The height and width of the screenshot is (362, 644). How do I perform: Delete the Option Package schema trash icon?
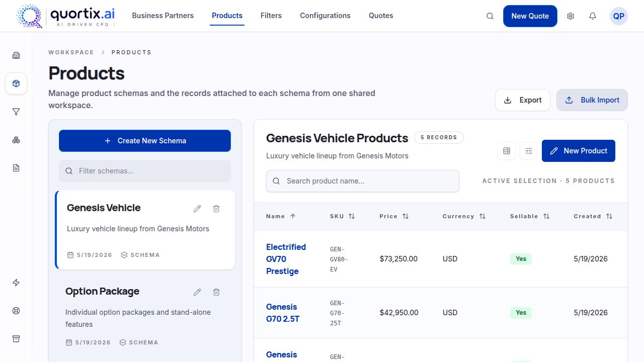(216, 292)
